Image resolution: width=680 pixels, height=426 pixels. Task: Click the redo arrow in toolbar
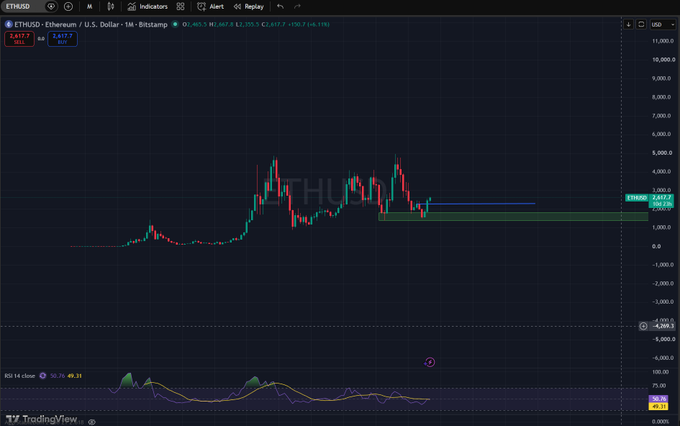pos(297,7)
